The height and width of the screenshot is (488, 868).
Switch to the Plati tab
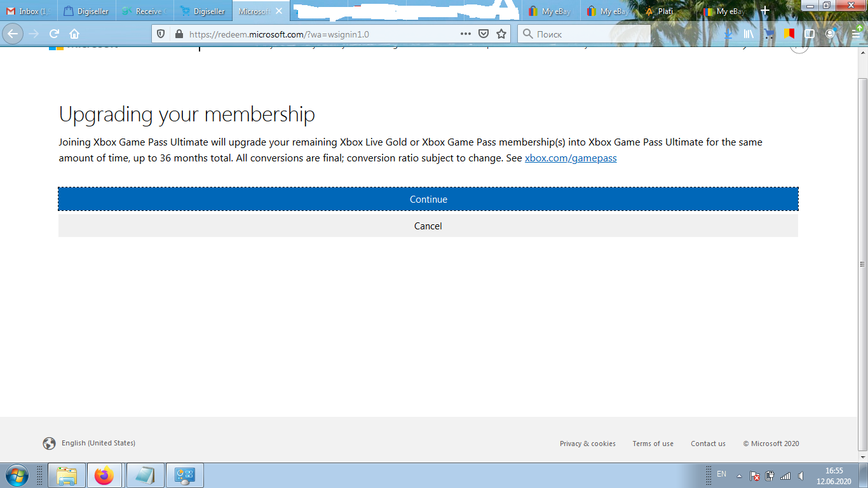(667, 11)
